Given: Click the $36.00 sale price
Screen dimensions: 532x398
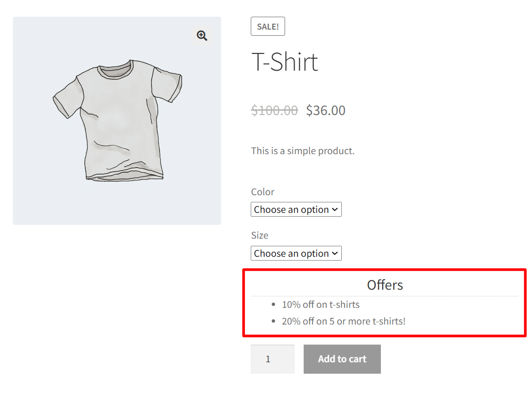Looking at the screenshot, I should tap(326, 110).
